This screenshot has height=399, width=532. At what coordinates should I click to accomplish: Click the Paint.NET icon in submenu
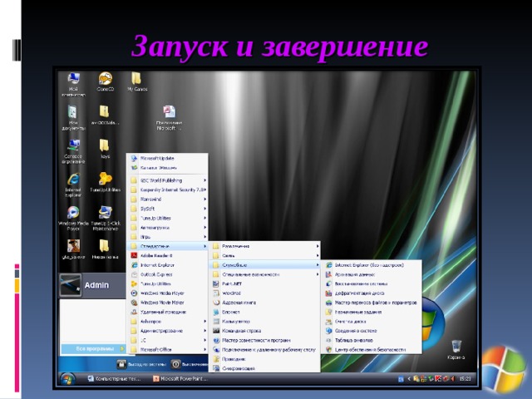point(216,283)
